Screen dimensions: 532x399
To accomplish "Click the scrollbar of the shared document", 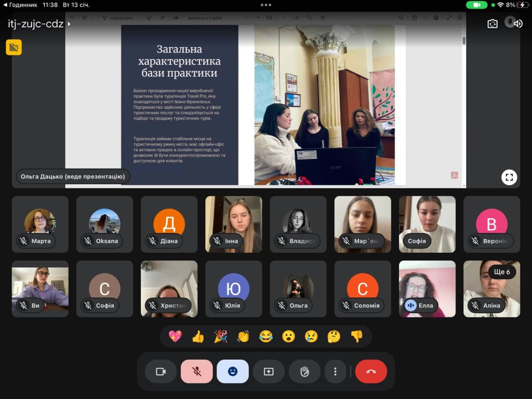I will 464,41.
